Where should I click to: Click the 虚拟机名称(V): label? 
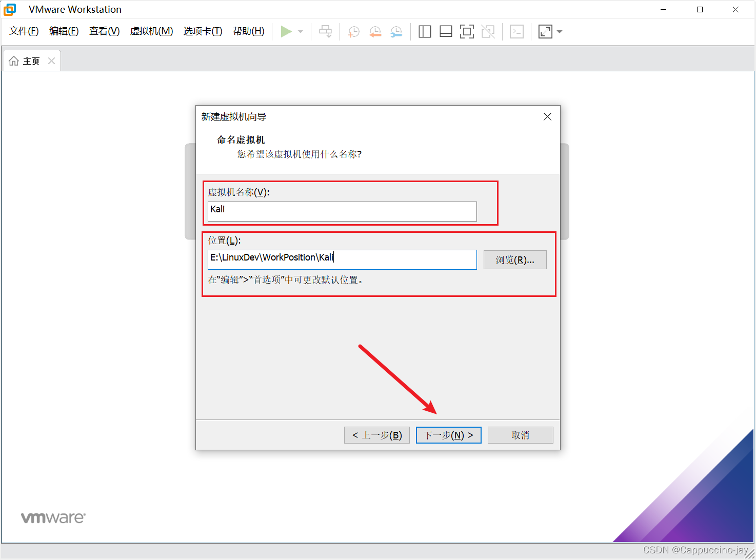(238, 192)
